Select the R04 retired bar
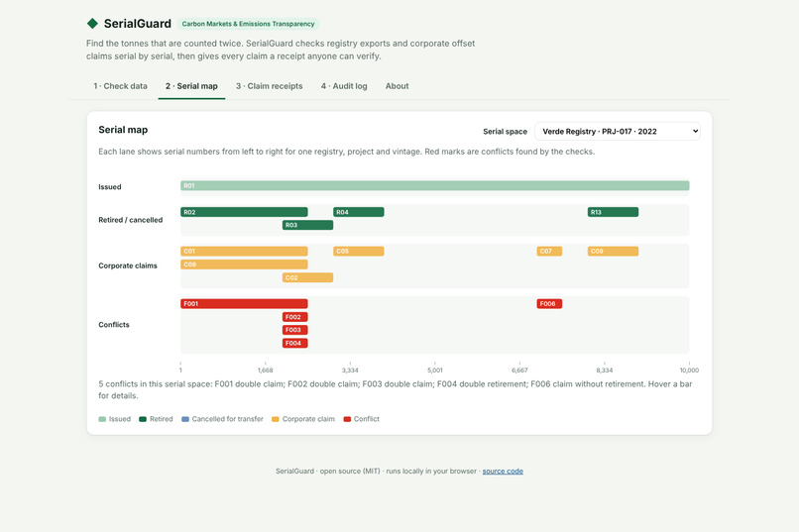The height and width of the screenshot is (532, 799). (359, 212)
